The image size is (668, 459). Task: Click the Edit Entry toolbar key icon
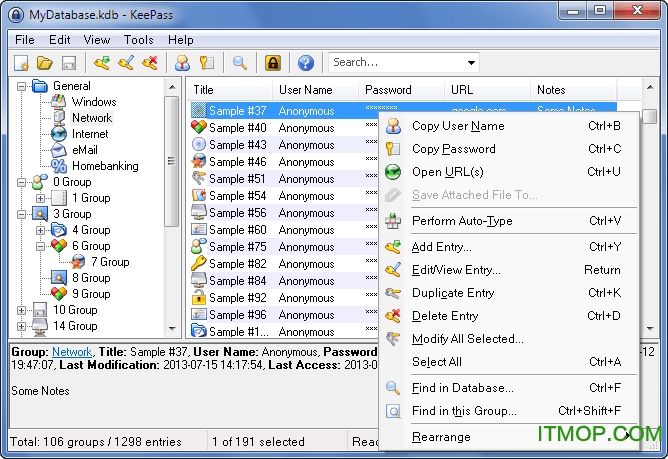click(x=126, y=63)
